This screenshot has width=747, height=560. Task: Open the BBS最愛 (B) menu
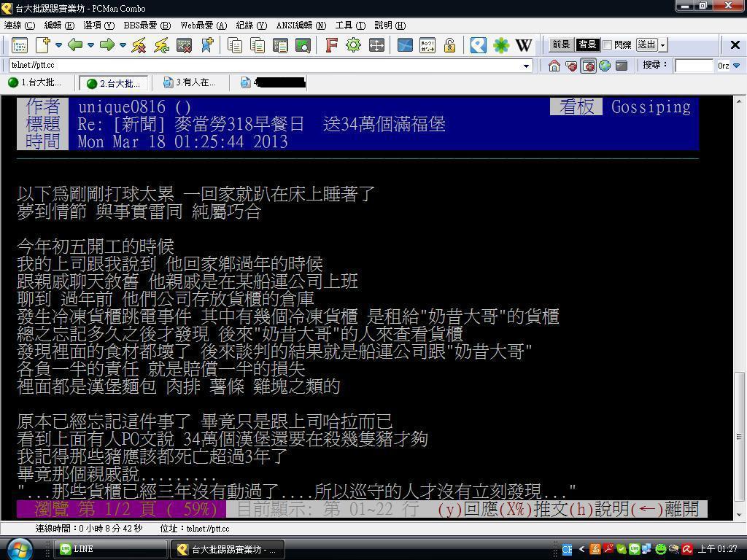(x=147, y=26)
